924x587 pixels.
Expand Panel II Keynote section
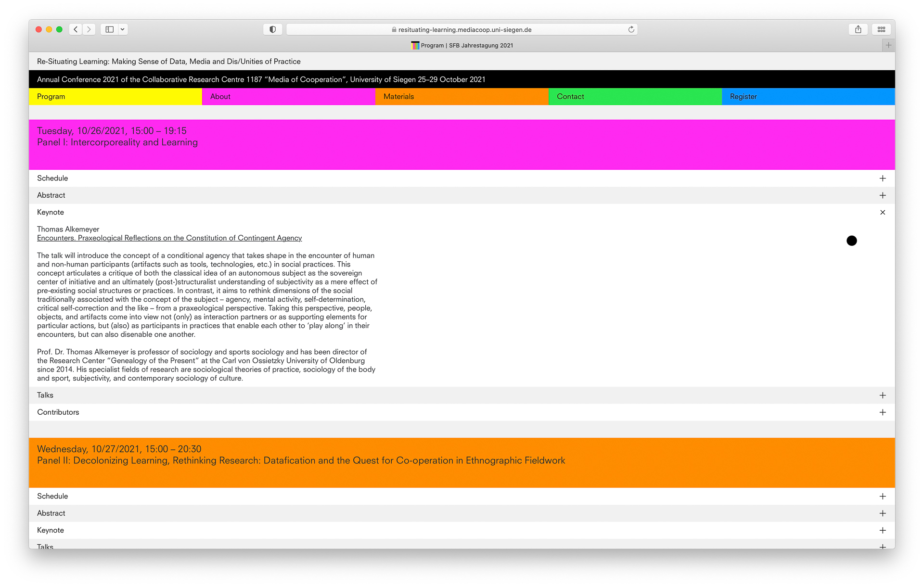[x=462, y=530]
